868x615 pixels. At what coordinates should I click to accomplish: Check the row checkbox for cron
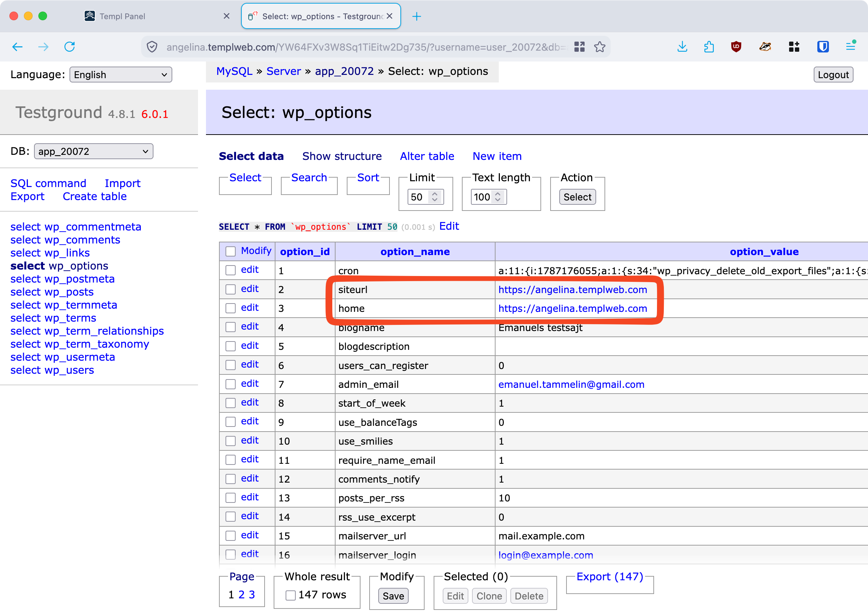pyautogui.click(x=230, y=270)
